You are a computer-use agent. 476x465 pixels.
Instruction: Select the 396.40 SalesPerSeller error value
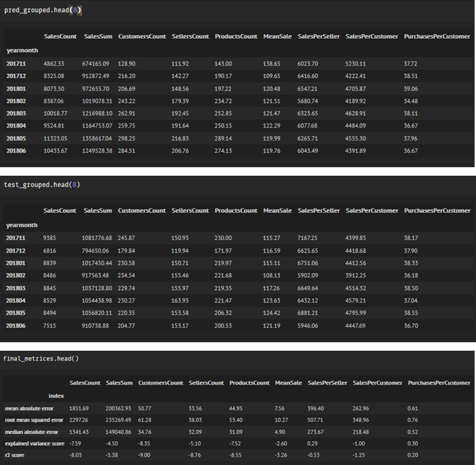click(x=315, y=409)
